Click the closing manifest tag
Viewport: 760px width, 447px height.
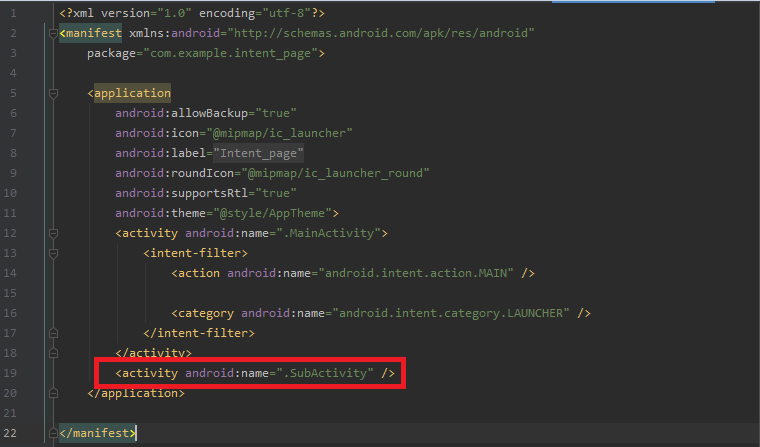[x=97, y=433]
